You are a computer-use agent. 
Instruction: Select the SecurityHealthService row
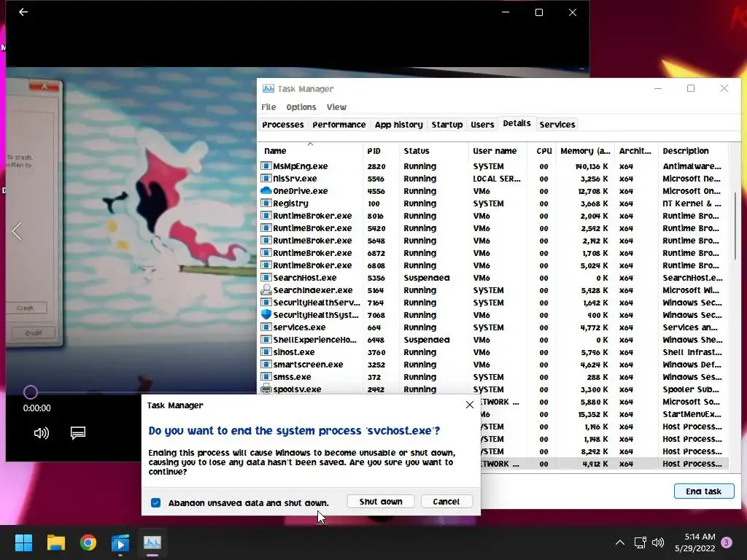click(x=492, y=303)
